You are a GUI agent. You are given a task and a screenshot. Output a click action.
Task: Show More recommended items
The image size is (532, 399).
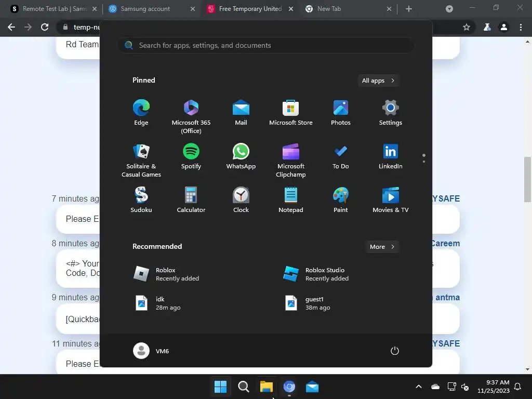pos(382,247)
